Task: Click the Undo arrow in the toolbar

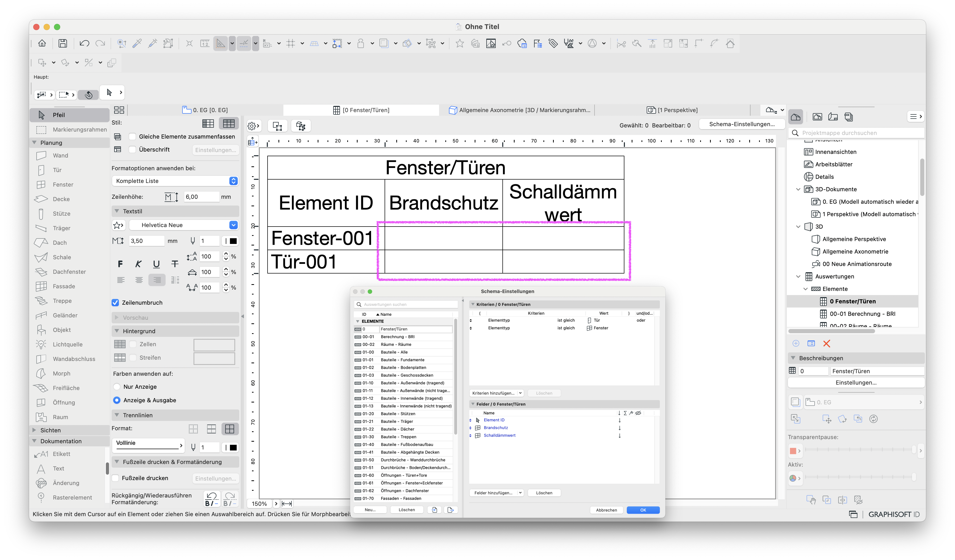Action: 84,44
